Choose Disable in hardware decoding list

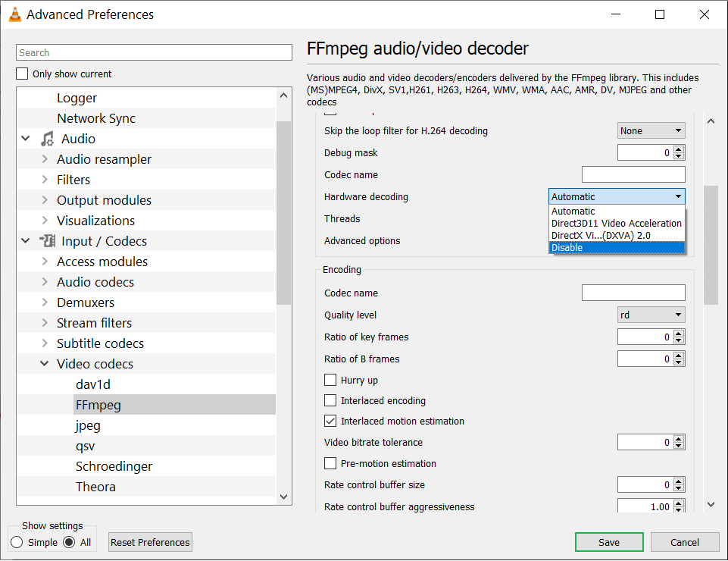point(617,247)
